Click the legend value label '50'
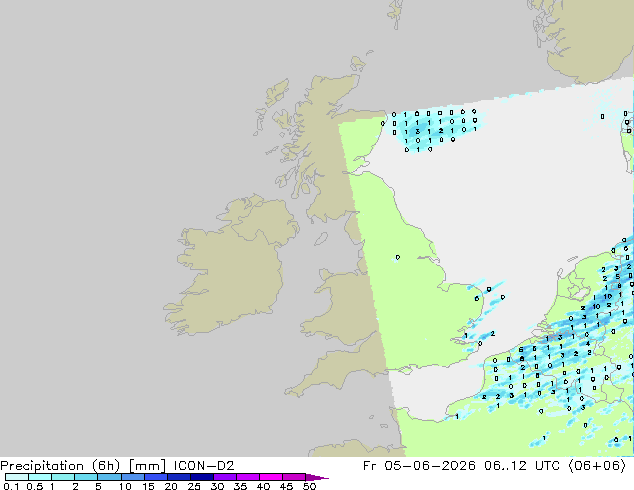This screenshot has height=490, width=634. pos(309,486)
